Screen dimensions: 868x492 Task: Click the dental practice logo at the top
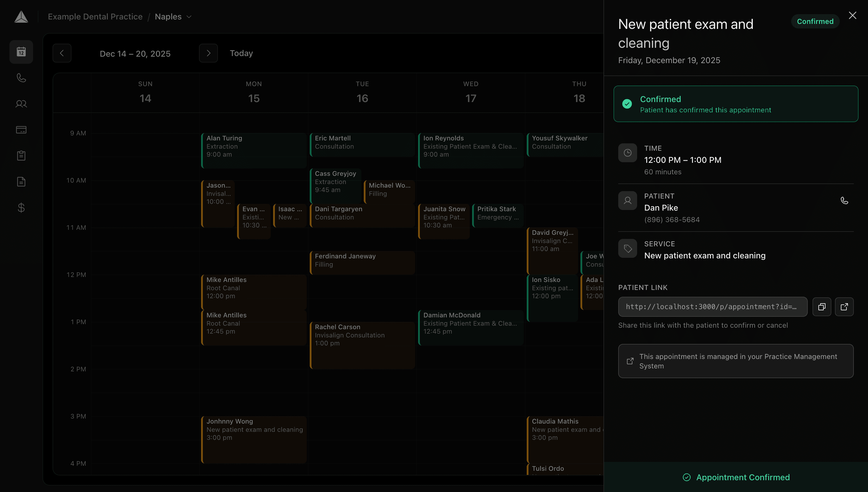(21, 17)
